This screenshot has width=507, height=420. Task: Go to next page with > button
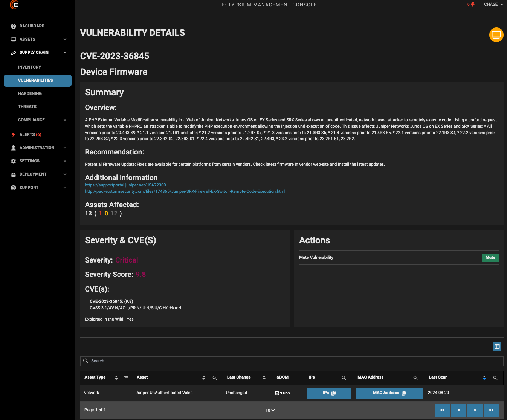[x=475, y=410]
